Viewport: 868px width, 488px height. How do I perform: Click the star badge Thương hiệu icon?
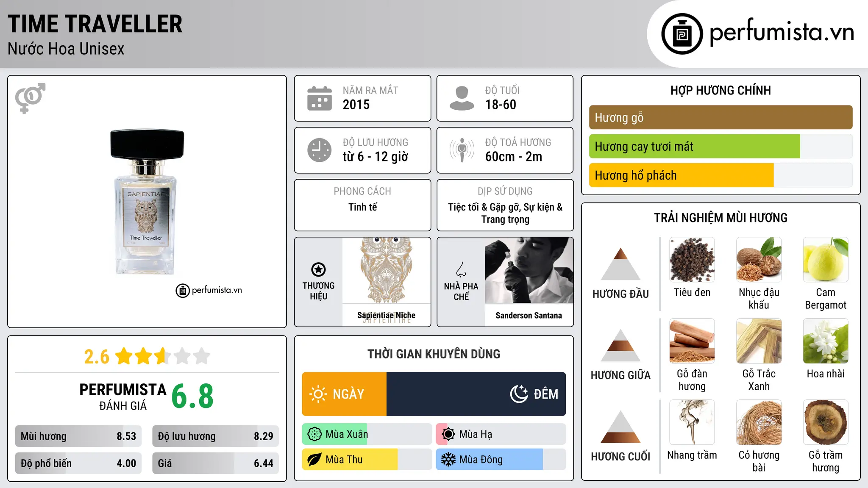pyautogui.click(x=318, y=269)
